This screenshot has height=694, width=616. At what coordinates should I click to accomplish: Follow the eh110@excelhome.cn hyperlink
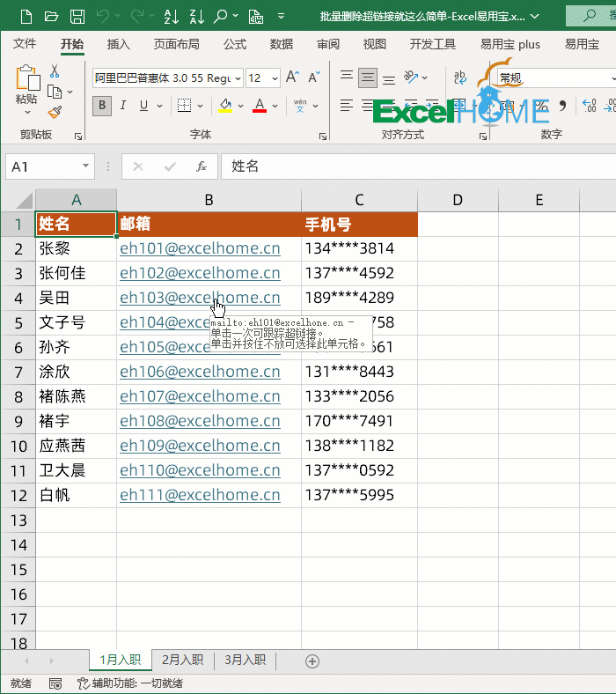(x=200, y=470)
